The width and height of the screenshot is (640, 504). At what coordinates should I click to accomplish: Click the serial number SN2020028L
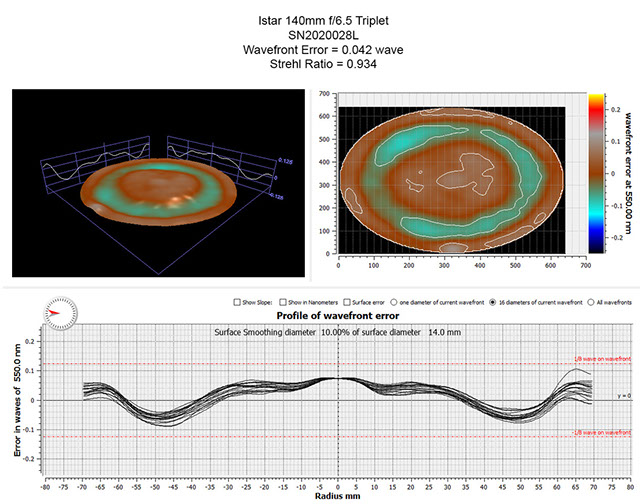[x=319, y=33]
